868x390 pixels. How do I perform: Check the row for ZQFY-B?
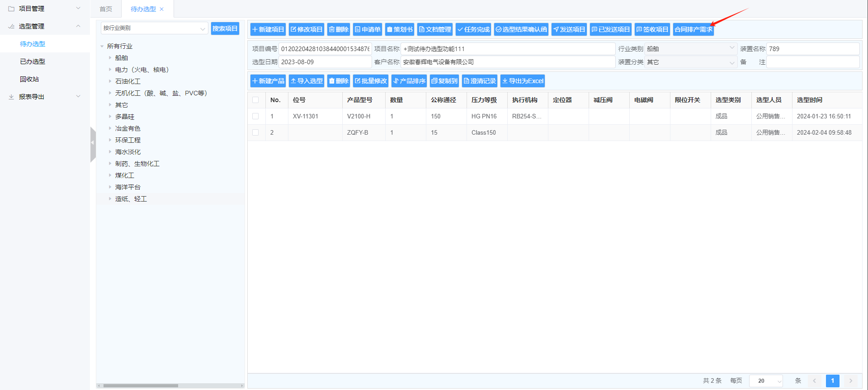tap(256, 132)
